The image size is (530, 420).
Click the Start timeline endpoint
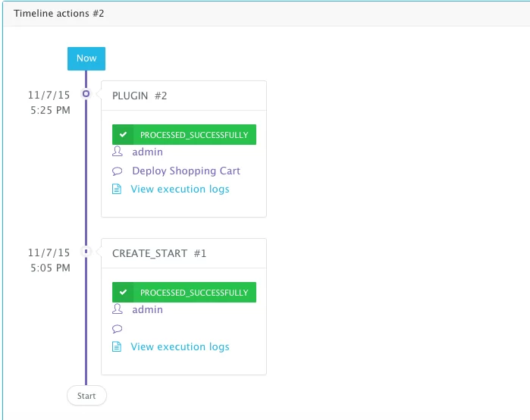click(86, 395)
